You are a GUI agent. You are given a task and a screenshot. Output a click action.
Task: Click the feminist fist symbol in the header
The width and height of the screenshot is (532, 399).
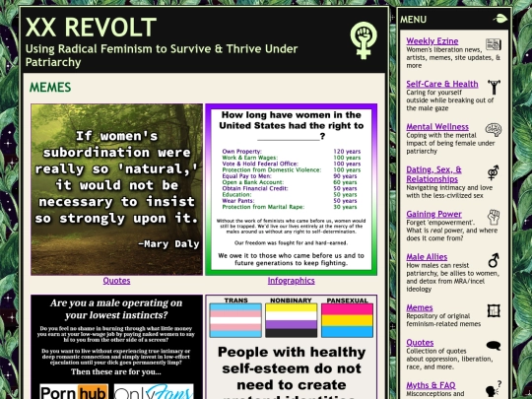[364, 40]
